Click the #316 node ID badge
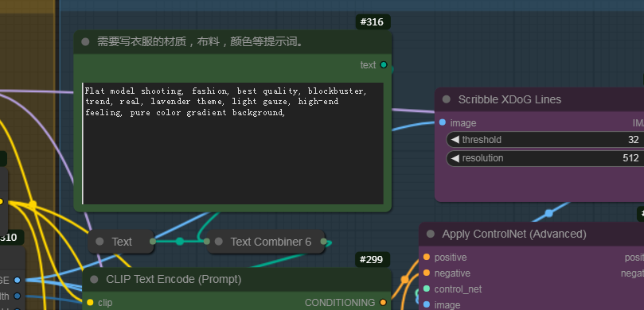 (373, 22)
